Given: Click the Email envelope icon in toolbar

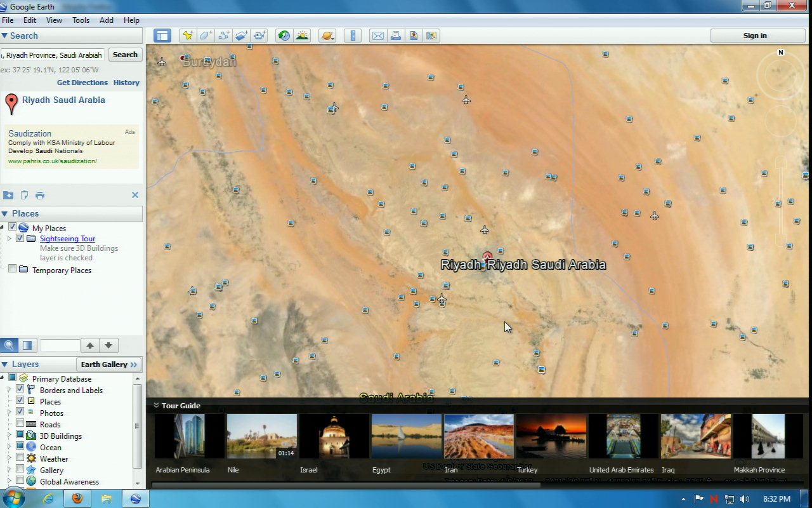Looking at the screenshot, I should pos(378,36).
